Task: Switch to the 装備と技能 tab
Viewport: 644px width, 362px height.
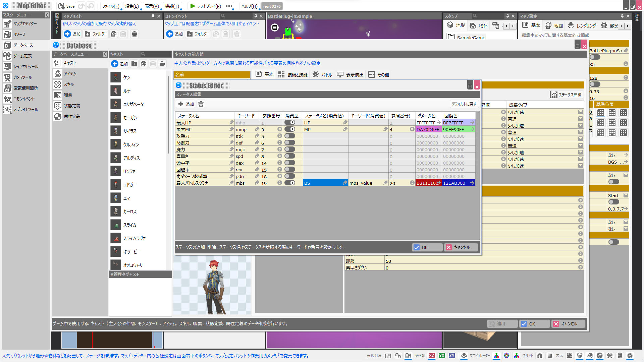Action: coord(293,75)
